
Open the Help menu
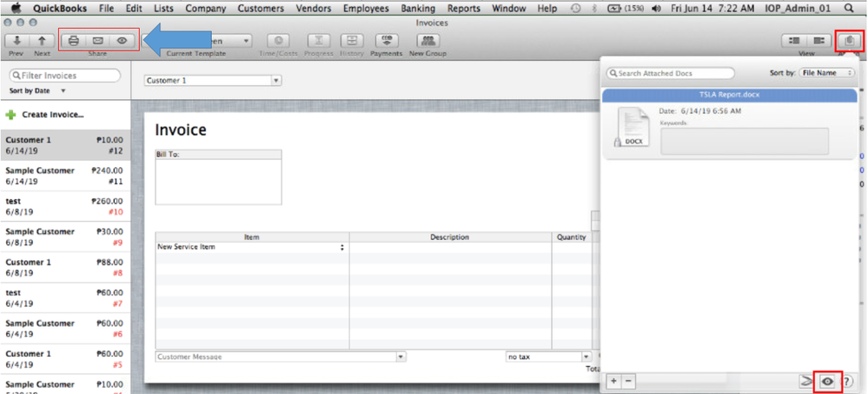547,9
